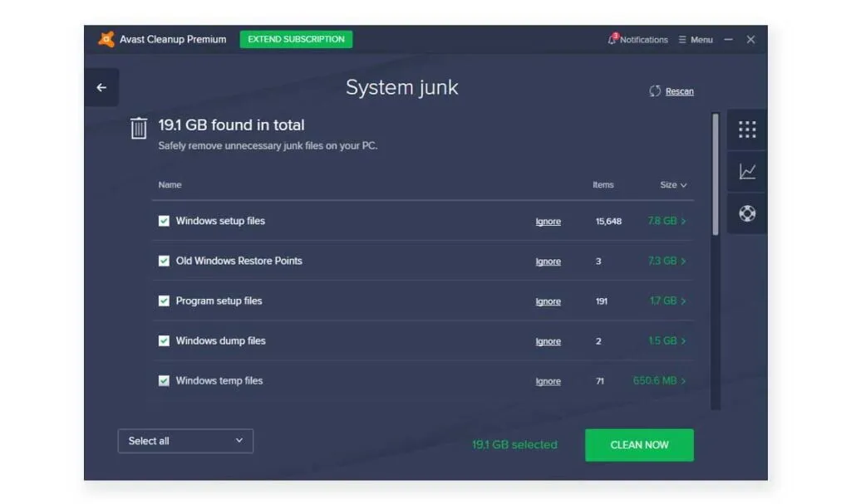Click the trash can icon
The image size is (851, 504).
(139, 128)
